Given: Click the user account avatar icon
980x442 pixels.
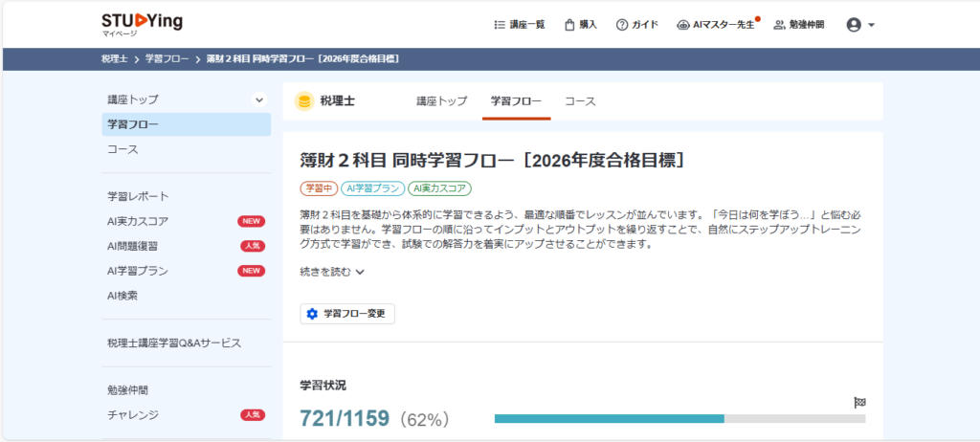Looking at the screenshot, I should [x=854, y=25].
